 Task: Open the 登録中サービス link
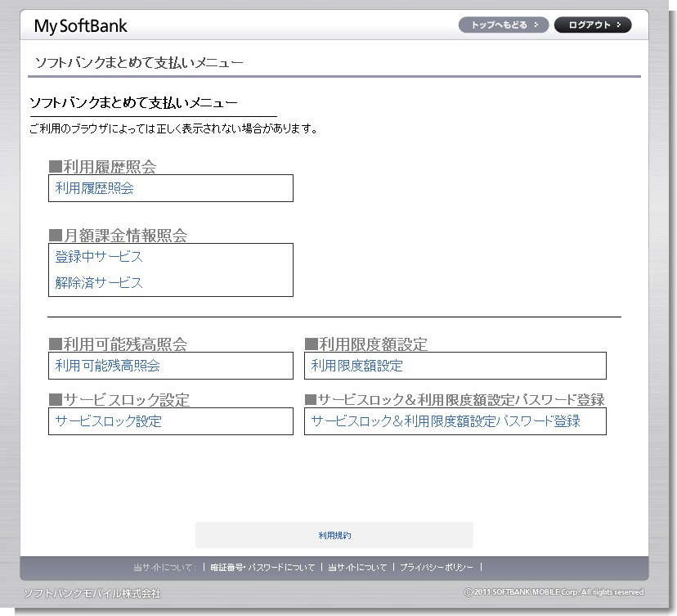pos(99,257)
